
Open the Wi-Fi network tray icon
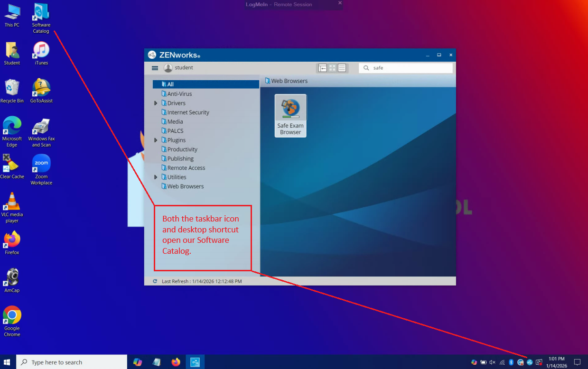(x=502, y=362)
